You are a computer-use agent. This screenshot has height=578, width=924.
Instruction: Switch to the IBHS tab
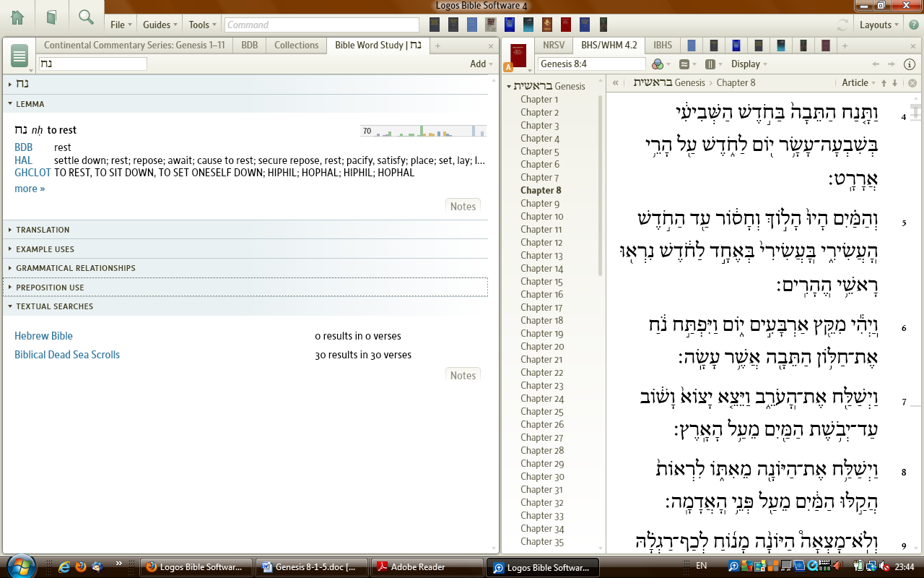(x=663, y=45)
